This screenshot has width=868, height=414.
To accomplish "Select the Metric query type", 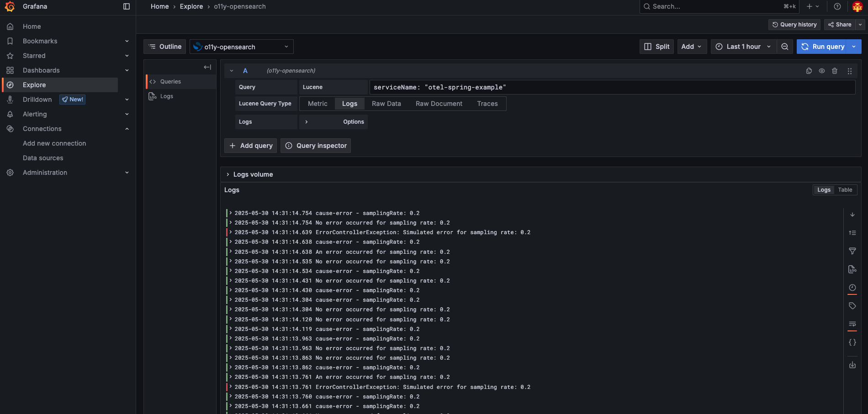I will (318, 104).
